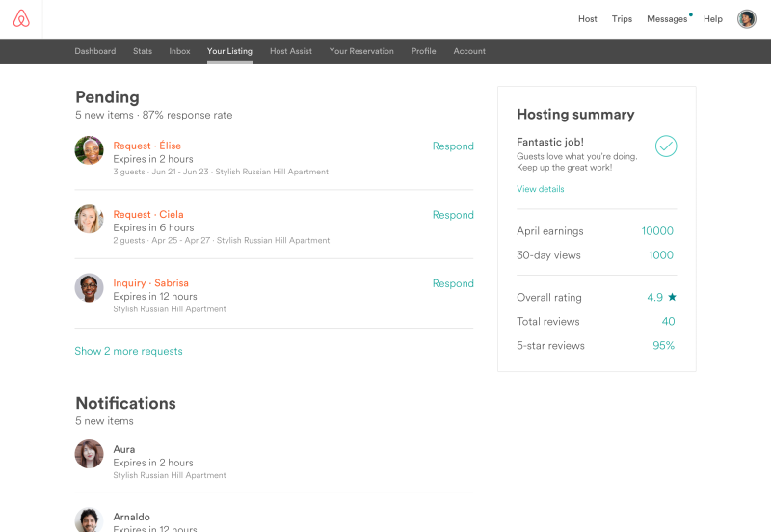771x532 pixels.
Task: Click the Notifications section heading
Action: 125,403
